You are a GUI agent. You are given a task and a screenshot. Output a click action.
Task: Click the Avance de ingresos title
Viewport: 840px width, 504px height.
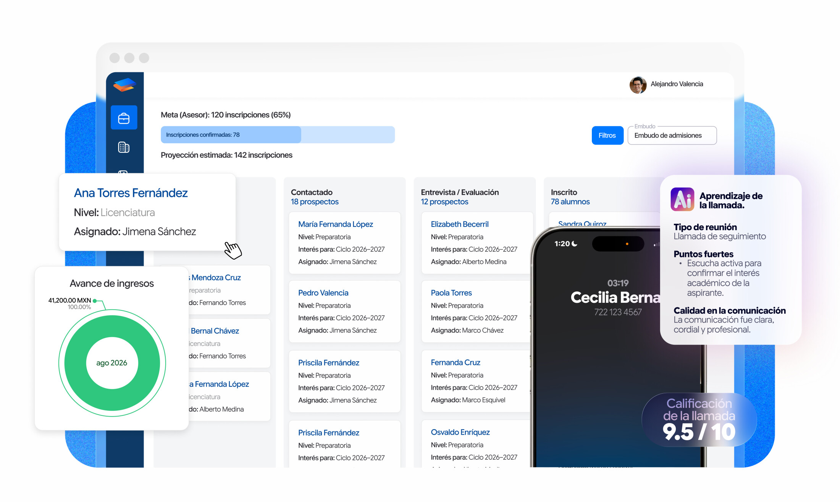tap(112, 283)
